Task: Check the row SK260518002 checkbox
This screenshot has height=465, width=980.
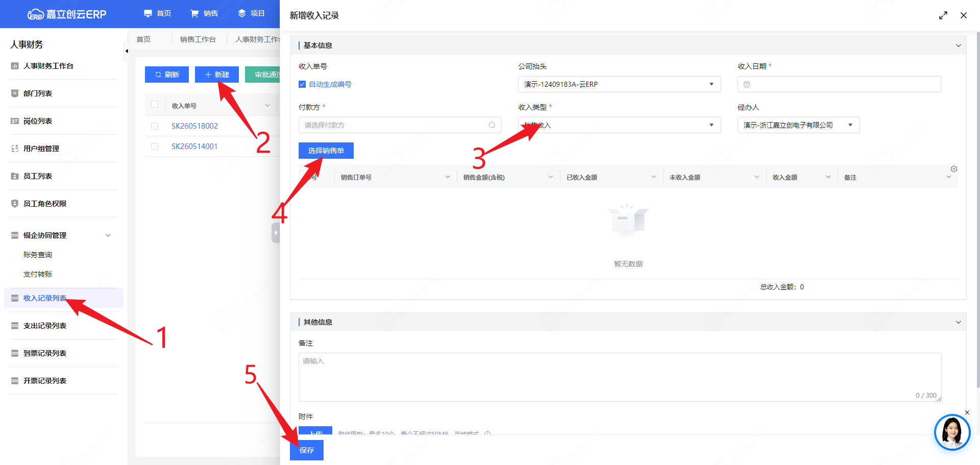Action: click(155, 126)
